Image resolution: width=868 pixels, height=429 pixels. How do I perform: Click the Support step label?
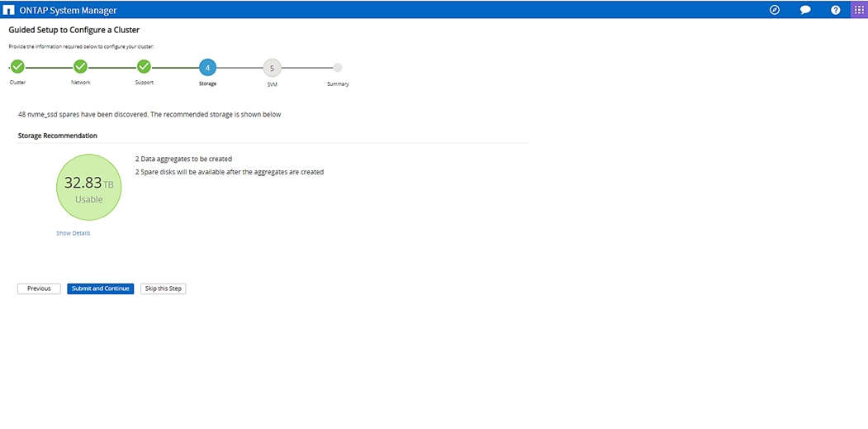pos(145,83)
